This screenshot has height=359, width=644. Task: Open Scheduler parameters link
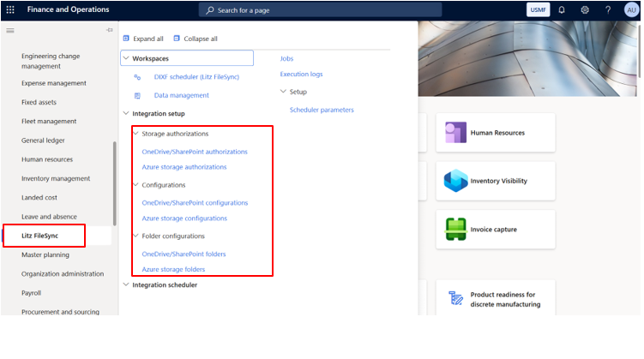pos(322,110)
